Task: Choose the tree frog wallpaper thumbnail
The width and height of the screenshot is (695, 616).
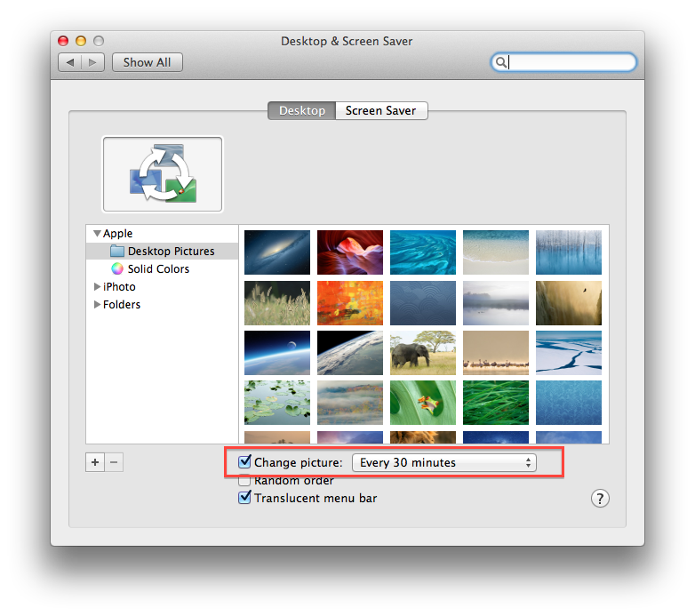Action: point(423,403)
